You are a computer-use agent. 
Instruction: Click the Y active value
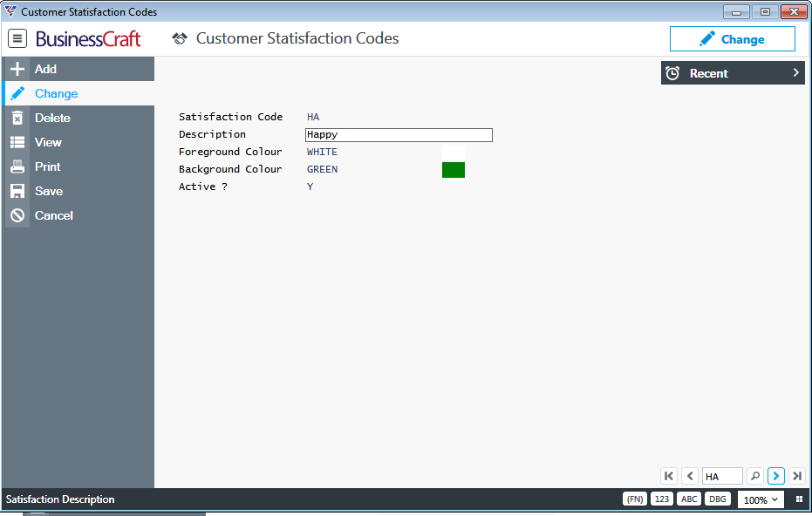310,187
